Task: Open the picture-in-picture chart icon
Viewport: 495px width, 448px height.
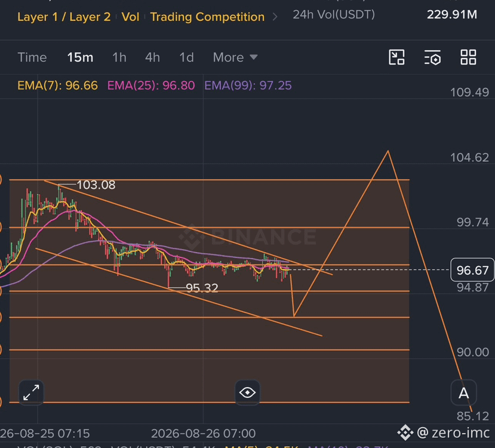Action: click(396, 57)
